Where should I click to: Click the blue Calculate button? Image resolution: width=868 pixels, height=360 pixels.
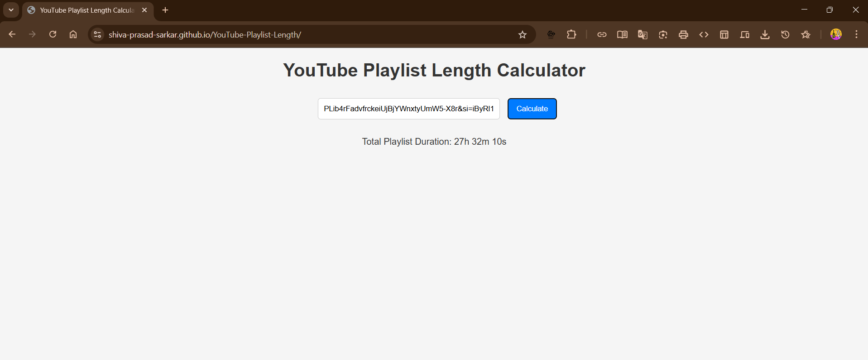pos(532,109)
